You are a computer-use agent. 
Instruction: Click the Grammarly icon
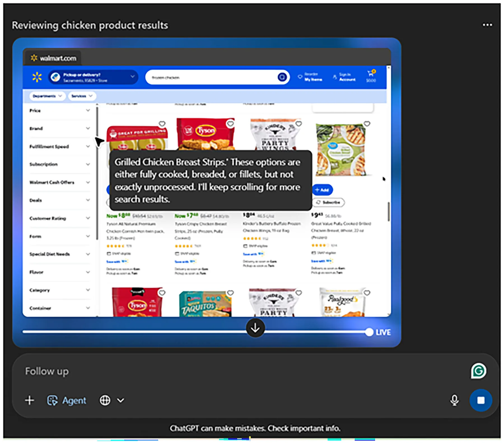[x=479, y=371]
